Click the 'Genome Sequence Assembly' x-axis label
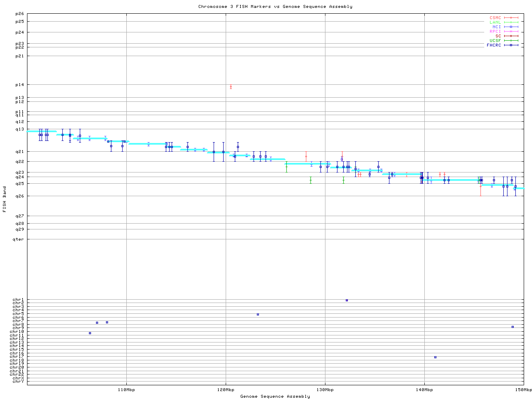 point(275,397)
